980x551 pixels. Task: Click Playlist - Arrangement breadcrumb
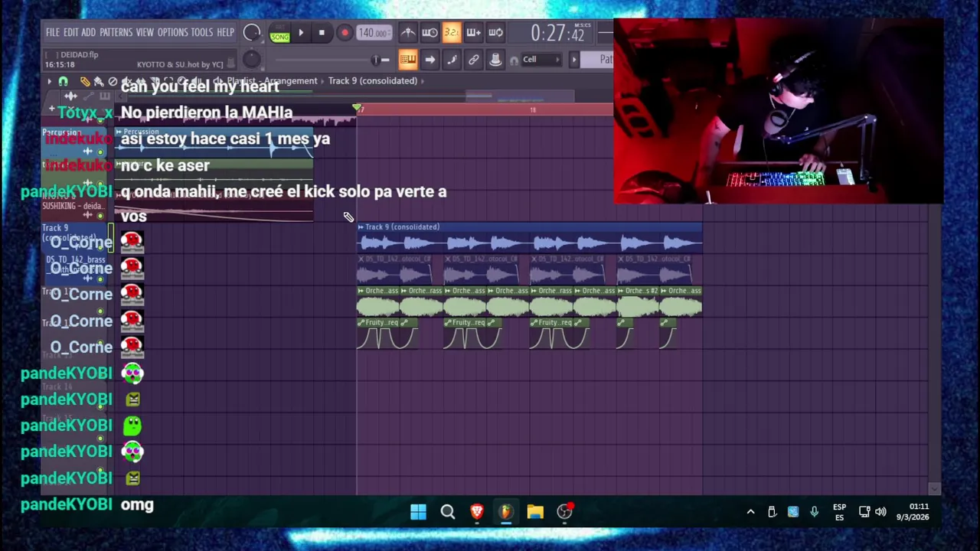pyautogui.click(x=272, y=80)
